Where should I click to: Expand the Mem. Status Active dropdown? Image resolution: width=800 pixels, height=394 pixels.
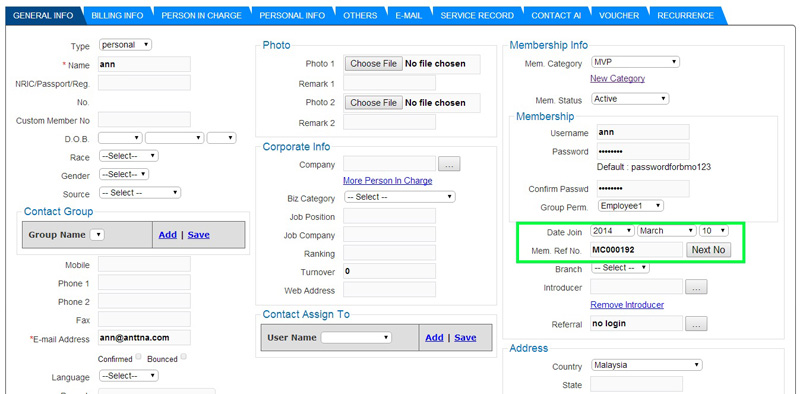[630, 98]
